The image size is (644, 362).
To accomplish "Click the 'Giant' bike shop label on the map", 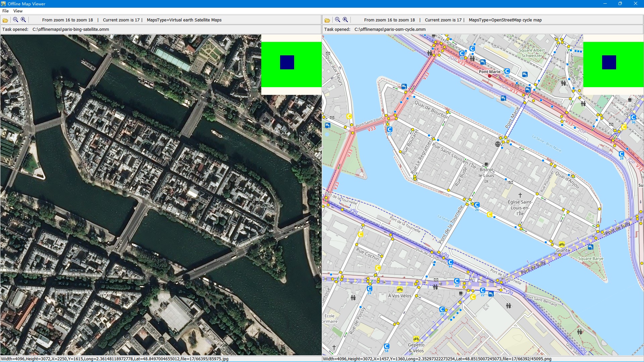I will 562,250.
